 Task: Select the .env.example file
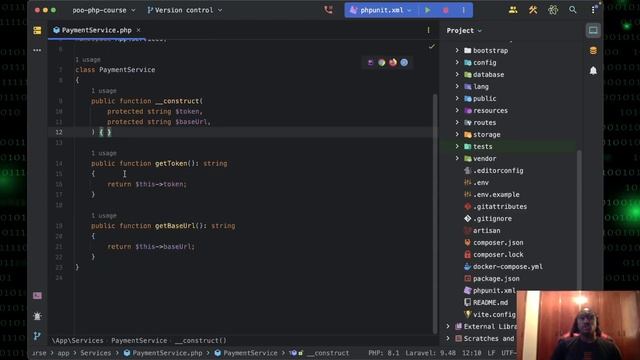(496, 195)
